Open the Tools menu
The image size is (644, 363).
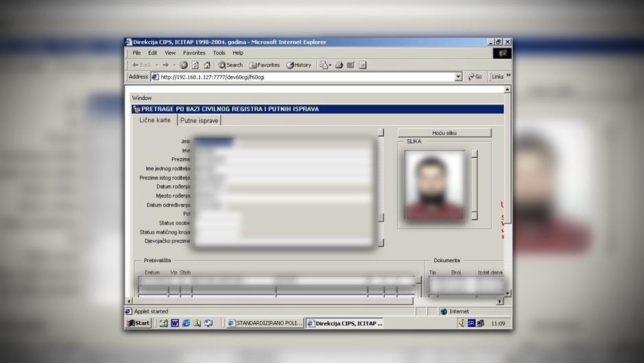click(x=219, y=53)
